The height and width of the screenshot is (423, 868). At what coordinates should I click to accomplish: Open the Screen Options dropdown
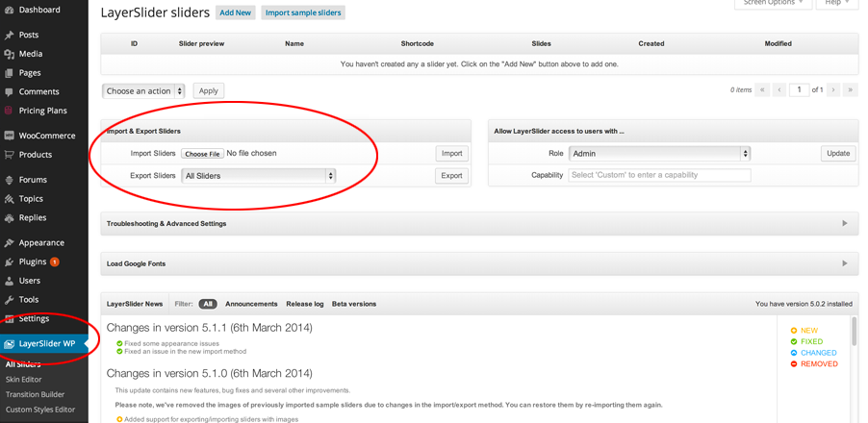[774, 3]
